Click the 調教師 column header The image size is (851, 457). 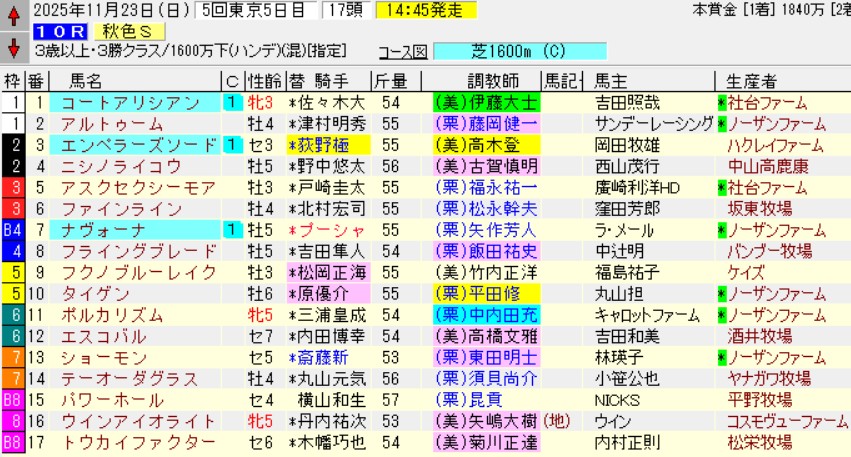pyautogui.click(x=484, y=81)
